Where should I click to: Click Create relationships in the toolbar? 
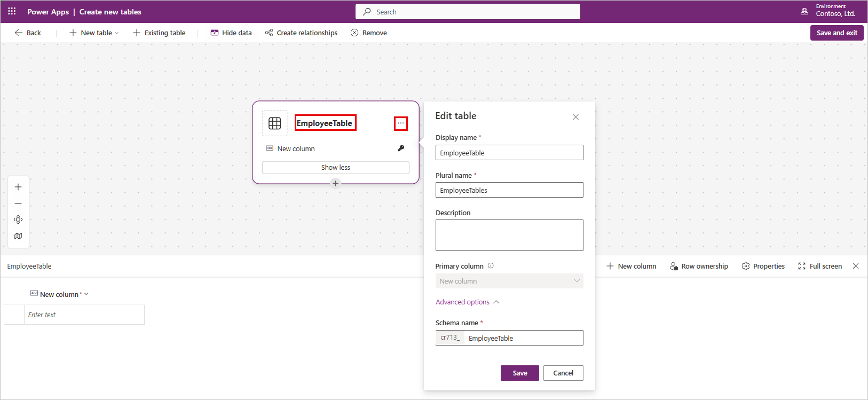click(x=301, y=33)
